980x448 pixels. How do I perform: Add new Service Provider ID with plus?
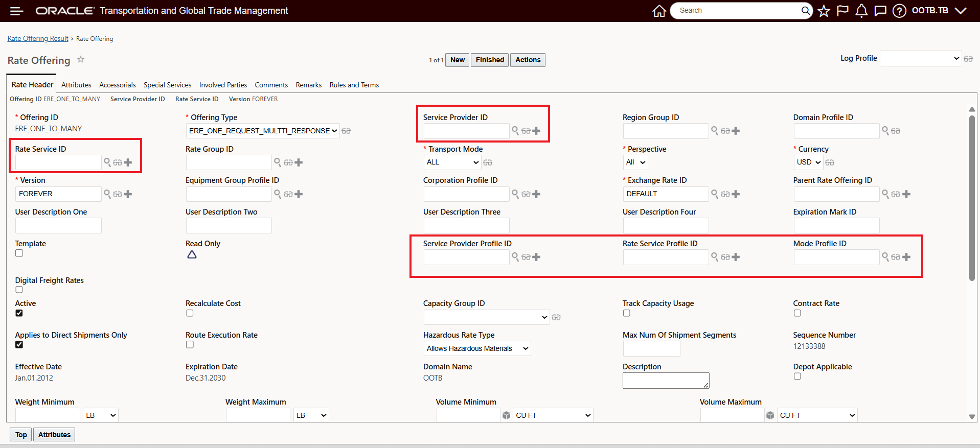coord(536,131)
